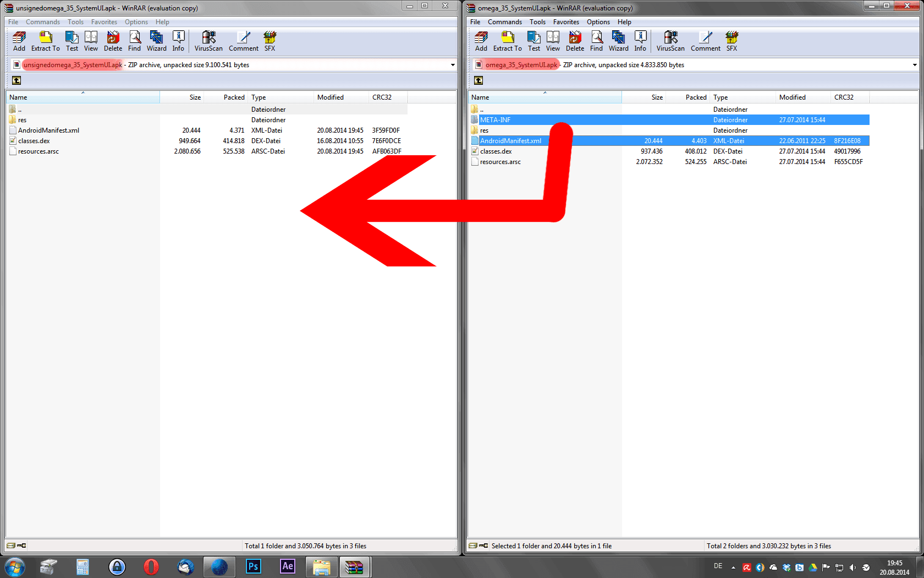Image resolution: width=924 pixels, height=578 pixels.
Task: Click View icon in omega_35 window
Action: [553, 41]
